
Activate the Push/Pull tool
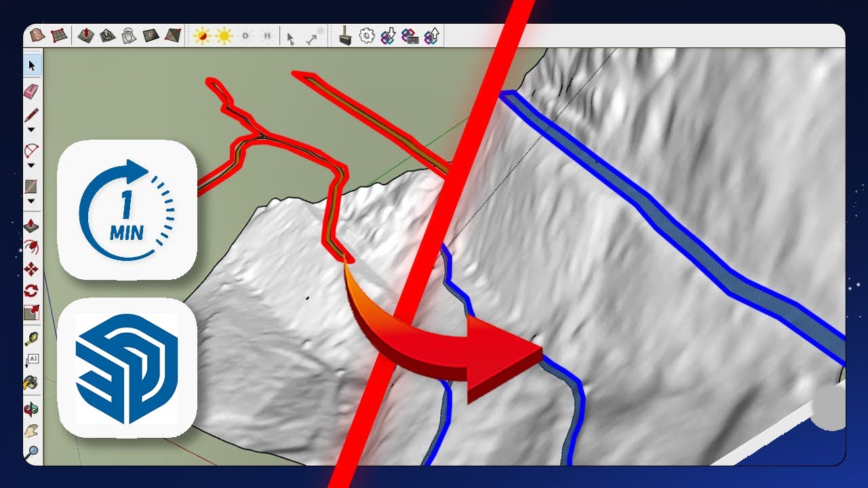coord(31,226)
